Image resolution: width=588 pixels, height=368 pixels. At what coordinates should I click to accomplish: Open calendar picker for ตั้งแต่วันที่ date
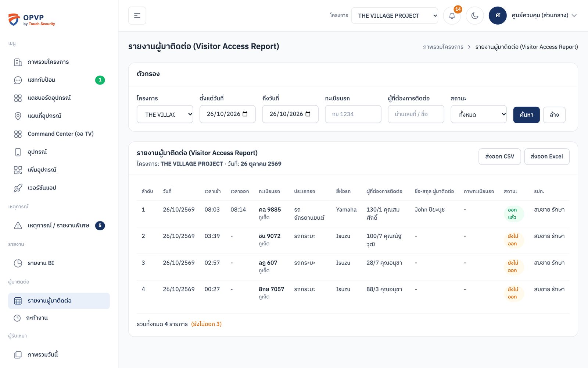245,114
